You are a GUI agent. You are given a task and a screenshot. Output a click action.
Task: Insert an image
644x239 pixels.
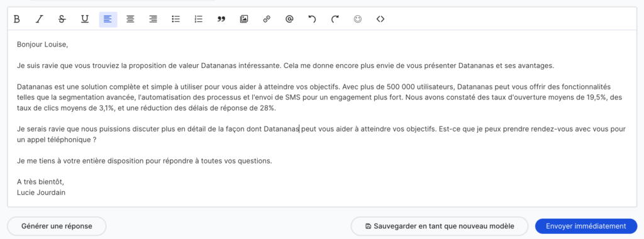pyautogui.click(x=244, y=19)
